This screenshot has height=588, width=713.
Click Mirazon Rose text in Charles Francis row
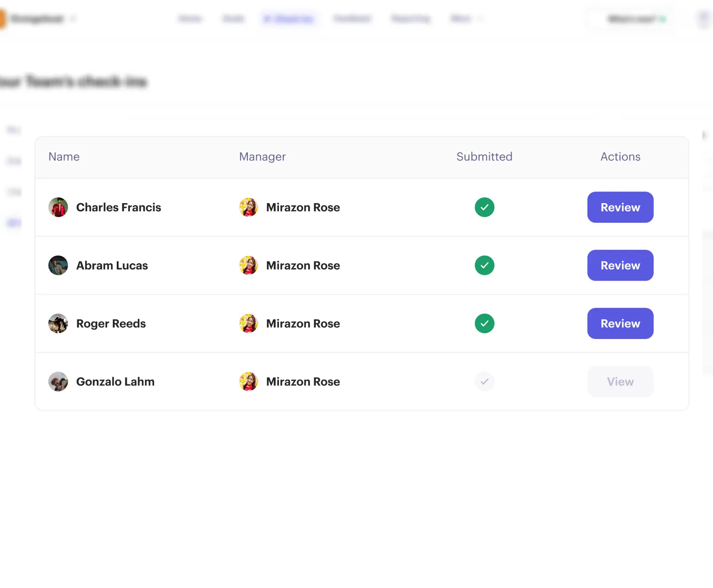coord(303,208)
